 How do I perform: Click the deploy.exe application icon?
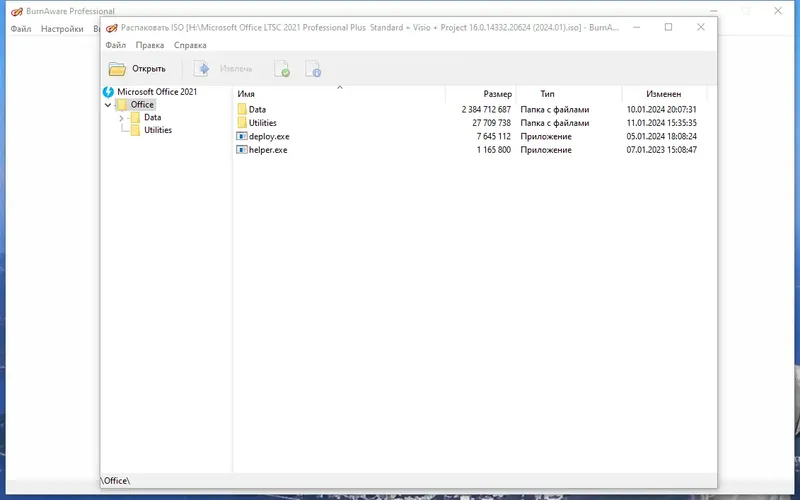click(242, 136)
